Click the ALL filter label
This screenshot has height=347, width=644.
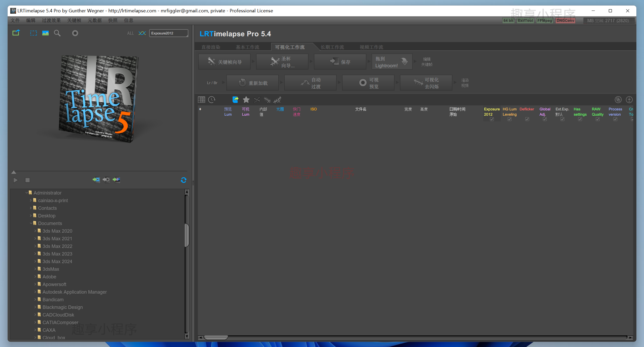pyautogui.click(x=130, y=33)
